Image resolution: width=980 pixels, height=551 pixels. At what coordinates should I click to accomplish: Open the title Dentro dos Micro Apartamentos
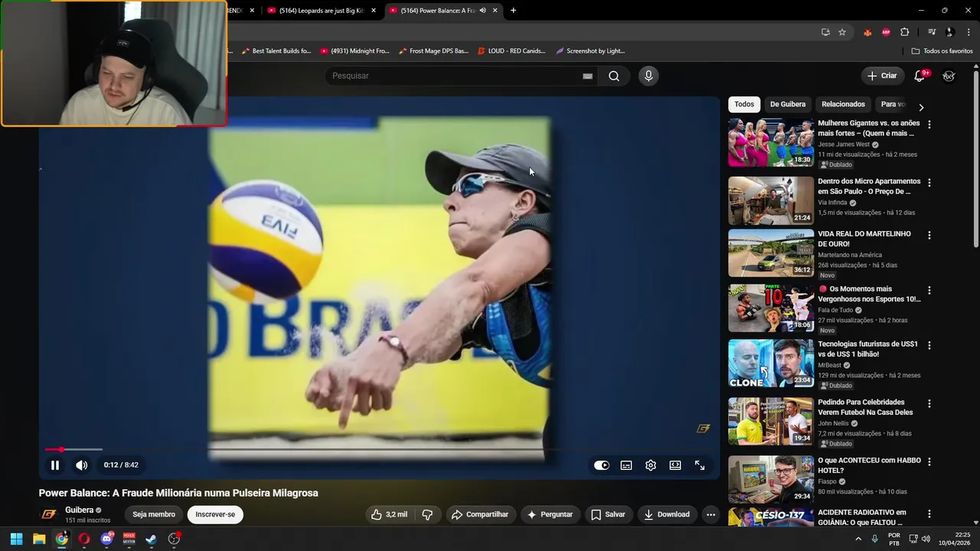869,186
